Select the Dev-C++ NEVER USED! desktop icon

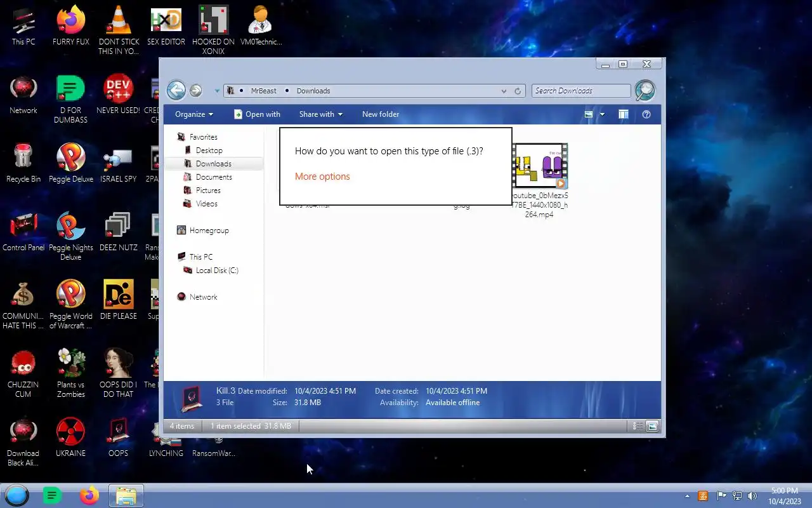[118, 95]
